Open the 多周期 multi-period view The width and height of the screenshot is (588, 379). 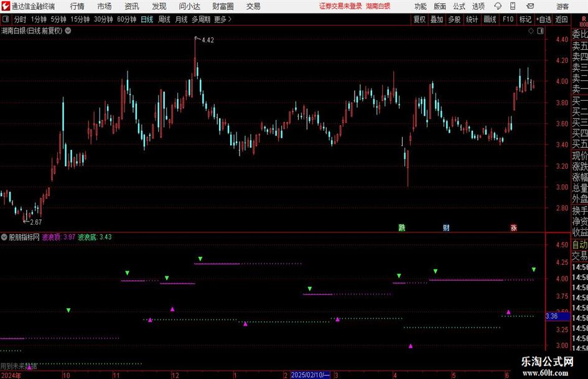(x=200, y=19)
